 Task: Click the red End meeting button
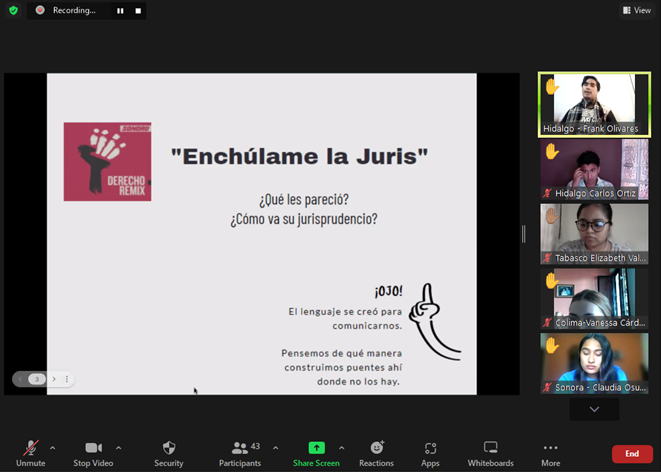[x=632, y=454]
